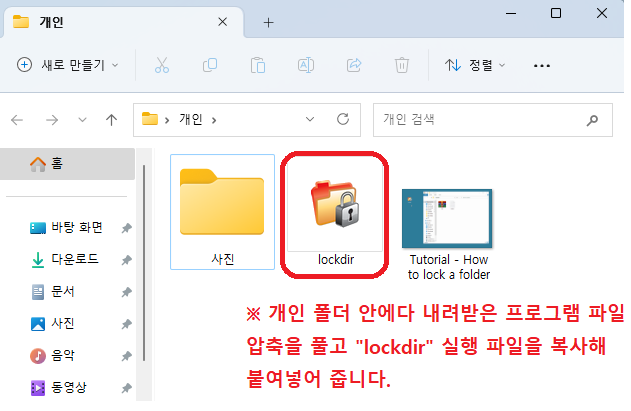The width and height of the screenshot is (631, 411).
Task: Click the folder icon in address bar
Action: click(150, 119)
